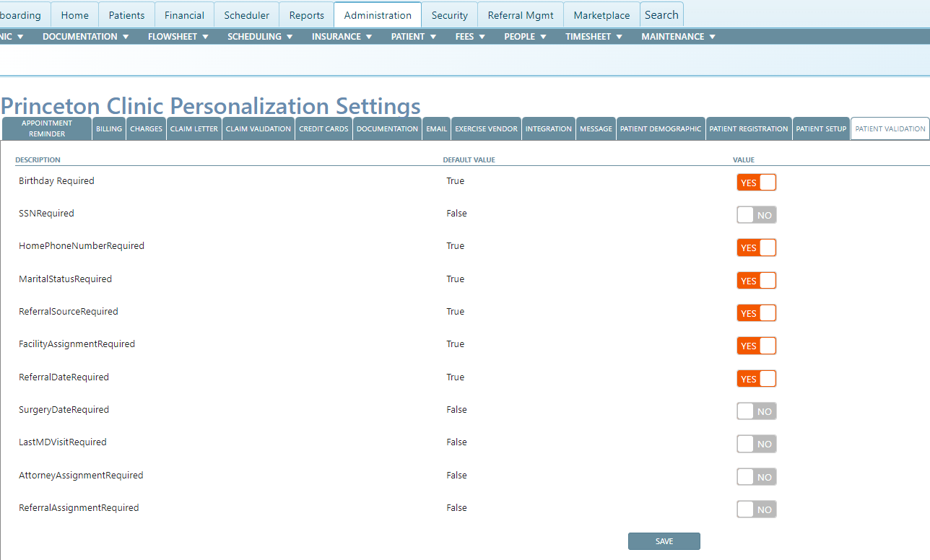Open the FEES dropdown menu
The width and height of the screenshot is (930, 560).
469,36
